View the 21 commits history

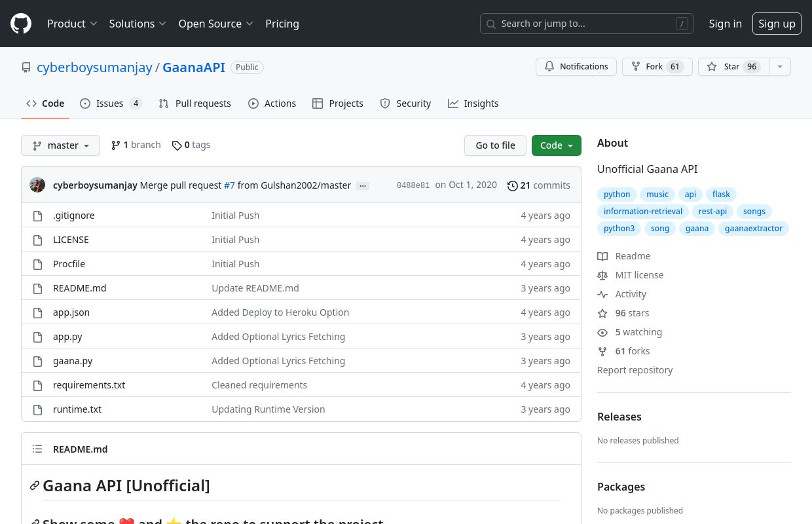(539, 185)
